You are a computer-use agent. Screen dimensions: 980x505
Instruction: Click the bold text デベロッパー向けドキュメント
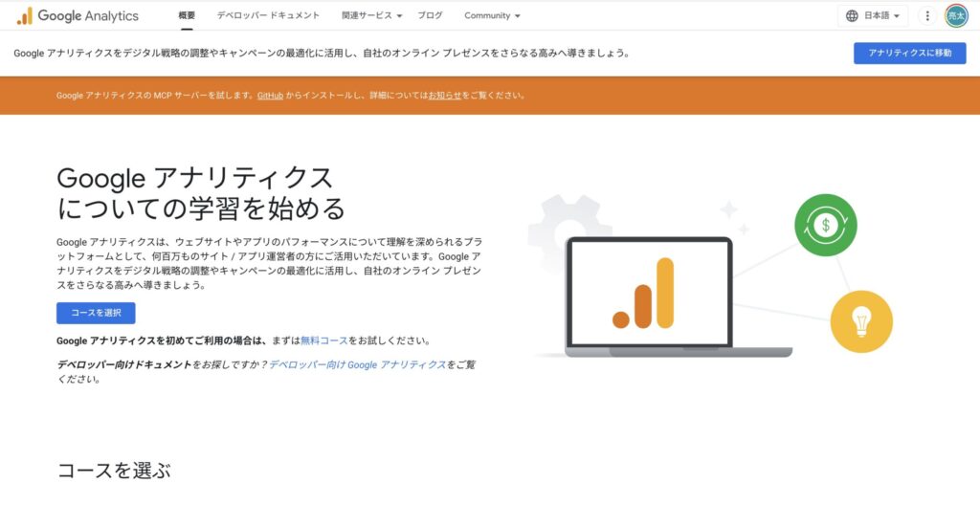[x=123, y=365]
